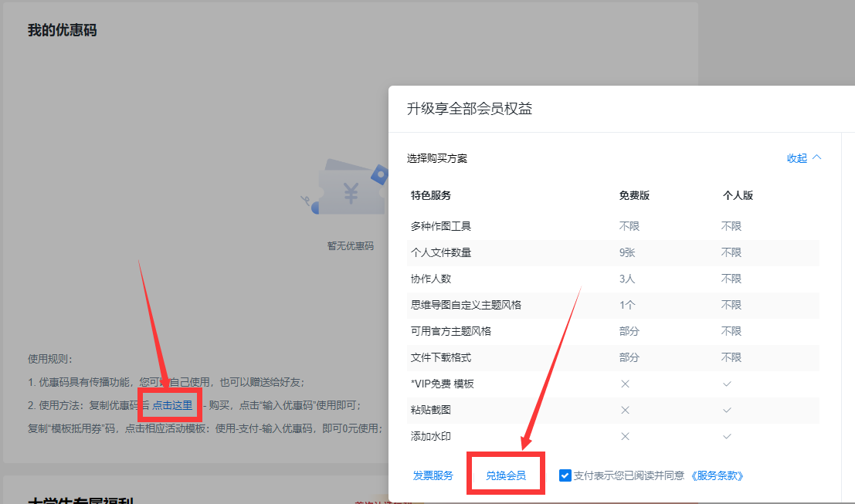Click the empty coupon voucher illustration
The image size is (855, 504).
pyautogui.click(x=349, y=189)
